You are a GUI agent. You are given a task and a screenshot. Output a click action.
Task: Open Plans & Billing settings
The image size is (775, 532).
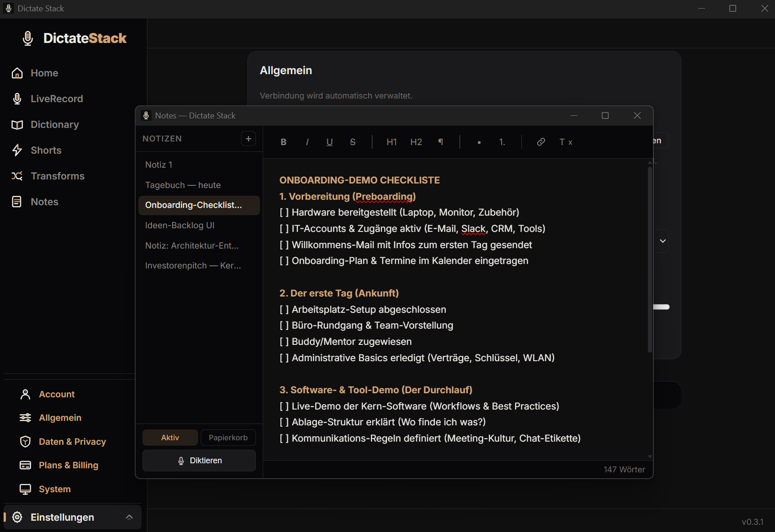tap(68, 465)
